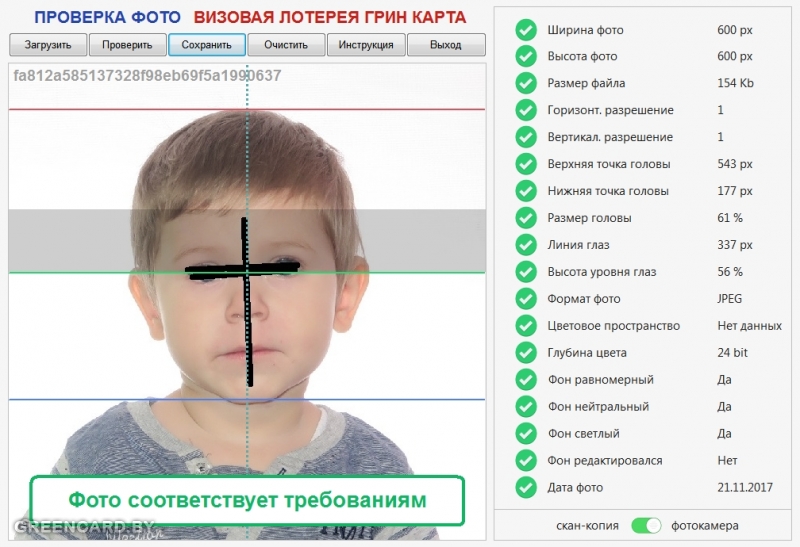The image size is (800, 547).
Task: Run the check with Проверить
Action: (128, 45)
